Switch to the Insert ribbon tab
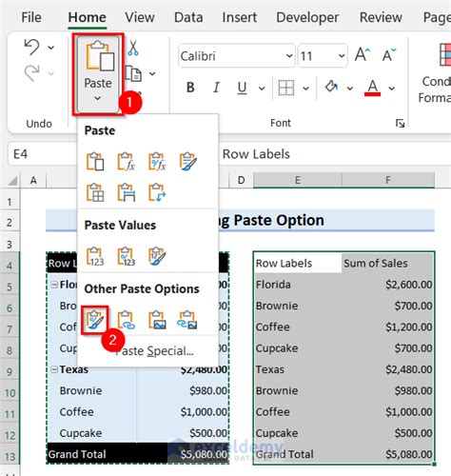The height and width of the screenshot is (476, 451). (x=240, y=17)
